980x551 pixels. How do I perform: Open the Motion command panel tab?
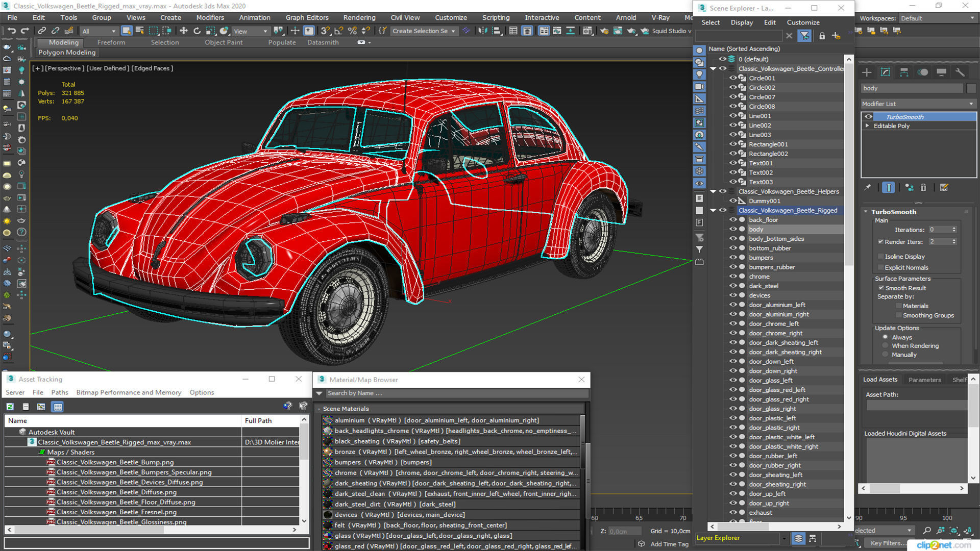tap(923, 72)
